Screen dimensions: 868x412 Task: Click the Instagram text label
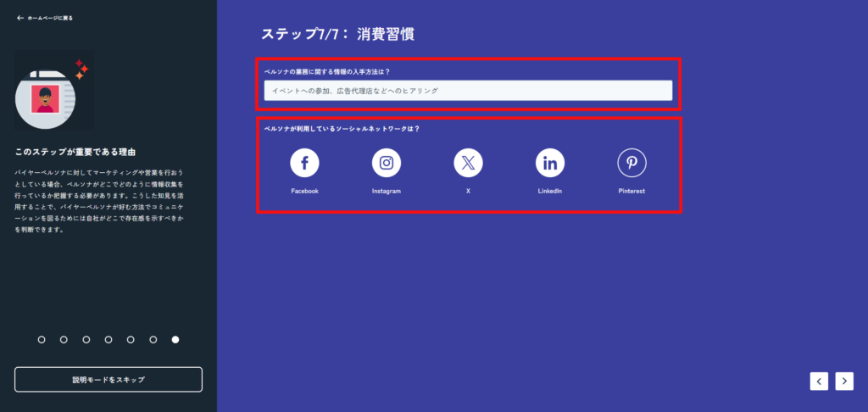click(x=387, y=191)
